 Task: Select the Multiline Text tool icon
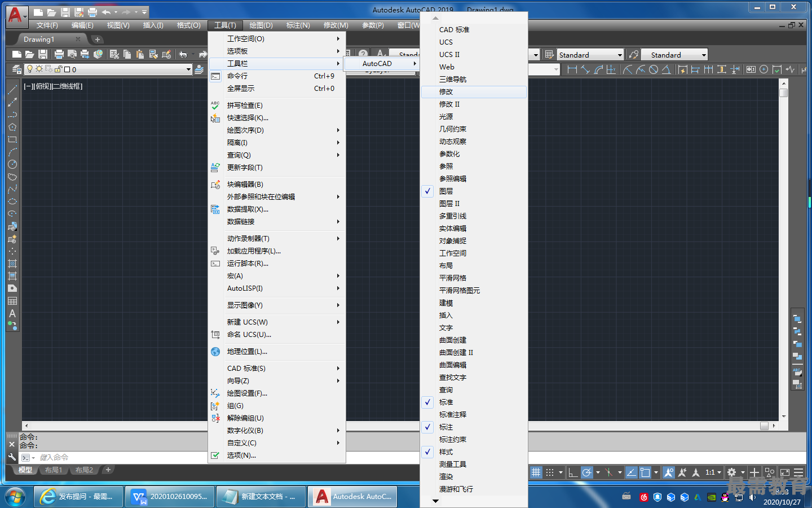[12, 313]
